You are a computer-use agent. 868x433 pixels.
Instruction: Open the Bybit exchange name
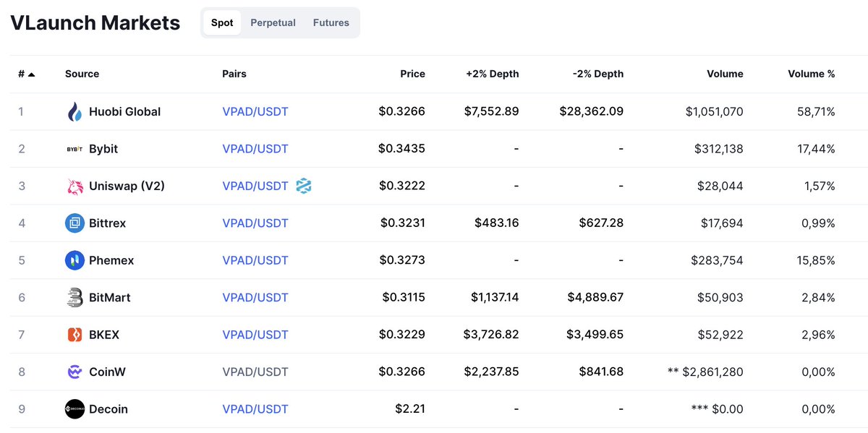pyautogui.click(x=103, y=149)
